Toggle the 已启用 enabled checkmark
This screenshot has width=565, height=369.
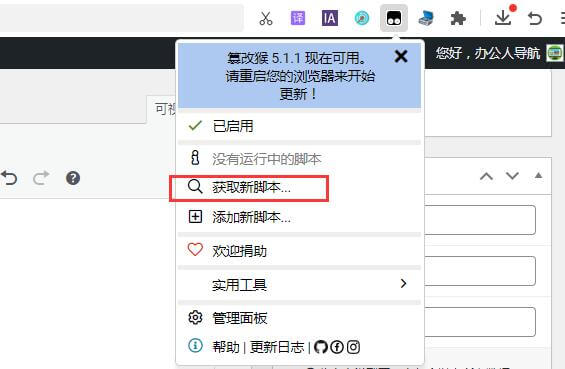[195, 125]
